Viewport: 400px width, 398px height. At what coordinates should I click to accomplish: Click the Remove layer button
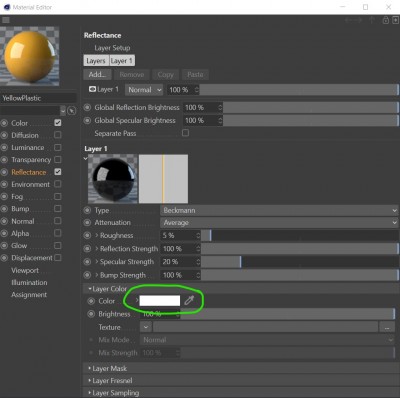(132, 74)
